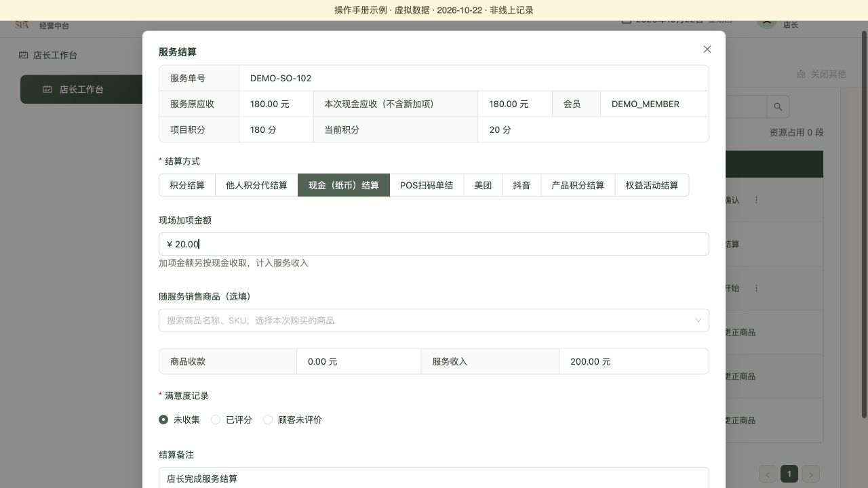This screenshot has width=868, height=488.
Task: Focus the 现场加项金额 amount field
Action: [x=434, y=244]
